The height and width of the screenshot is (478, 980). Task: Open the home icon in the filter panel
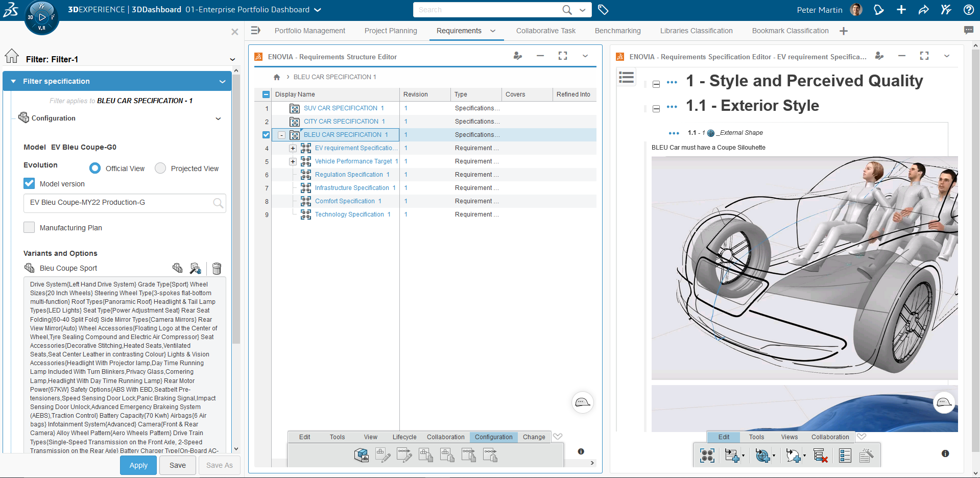coord(12,56)
